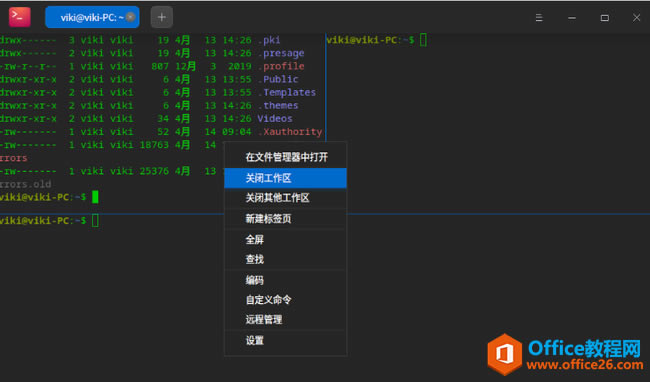650x382 pixels.
Task: Choose 在文件管理器中打开 from context menu
Action: point(286,157)
